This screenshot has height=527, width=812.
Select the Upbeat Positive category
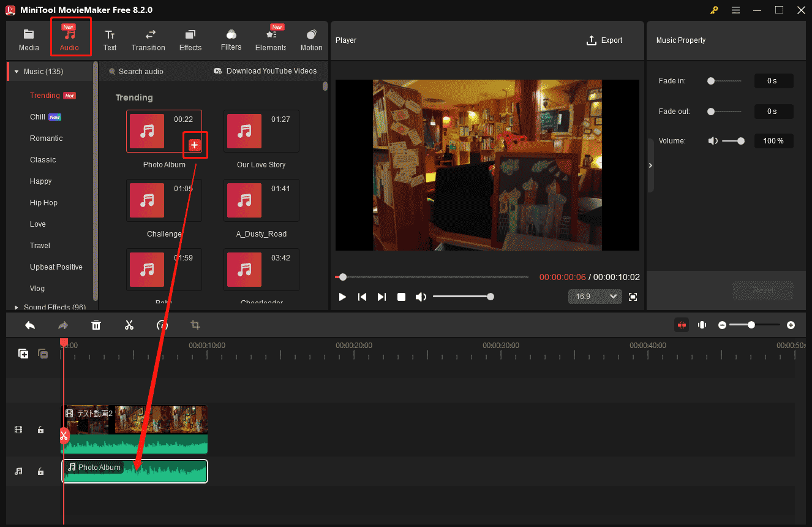(x=56, y=267)
